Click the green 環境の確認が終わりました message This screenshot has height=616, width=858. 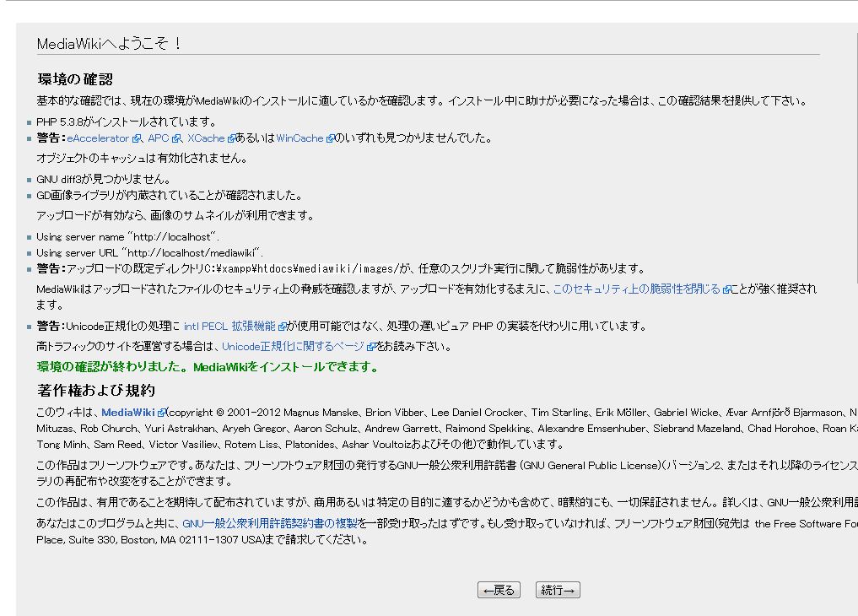pyautogui.click(x=208, y=366)
